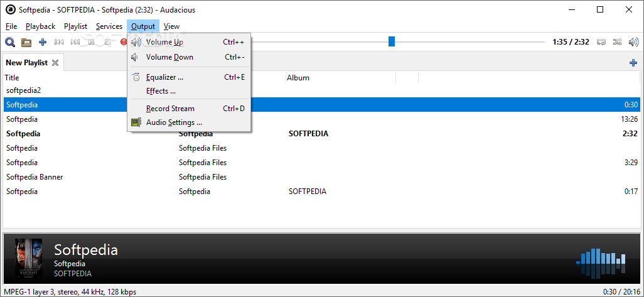Screen dimensions: 644x297
Task: Open Effects ... from the Output menu
Action: pos(189,91)
